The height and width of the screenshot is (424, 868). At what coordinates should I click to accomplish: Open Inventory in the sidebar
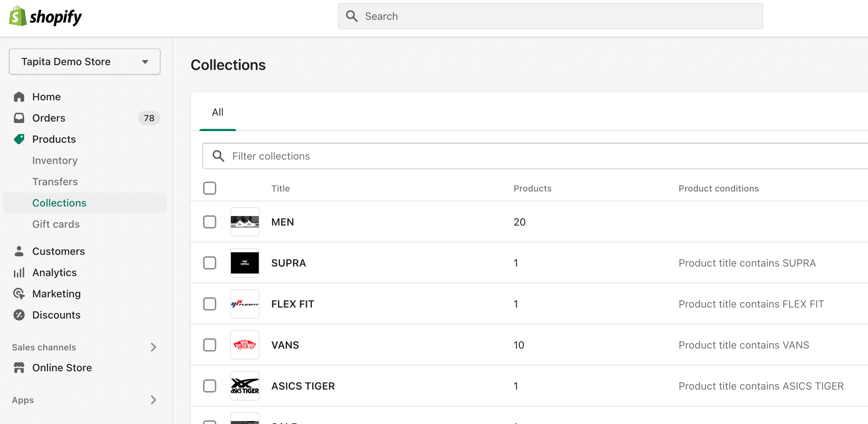[x=55, y=160]
